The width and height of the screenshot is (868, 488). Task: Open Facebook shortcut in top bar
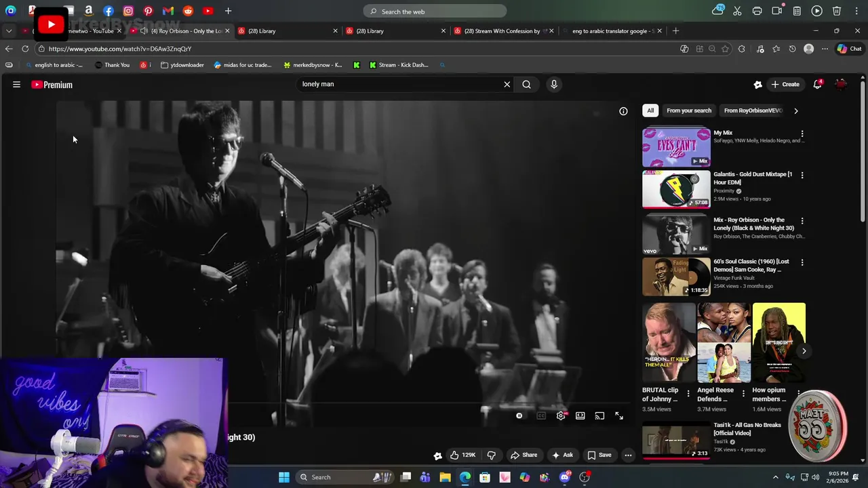pyautogui.click(x=108, y=11)
